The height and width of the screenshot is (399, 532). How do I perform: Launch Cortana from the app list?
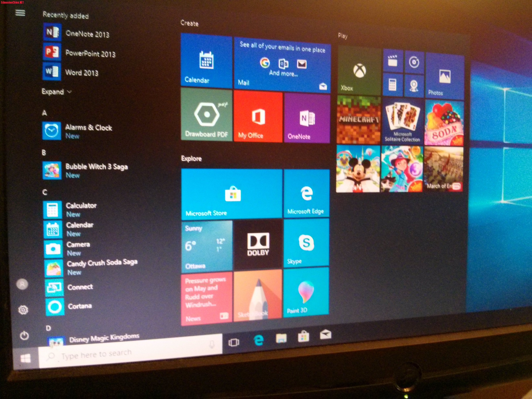click(69, 306)
